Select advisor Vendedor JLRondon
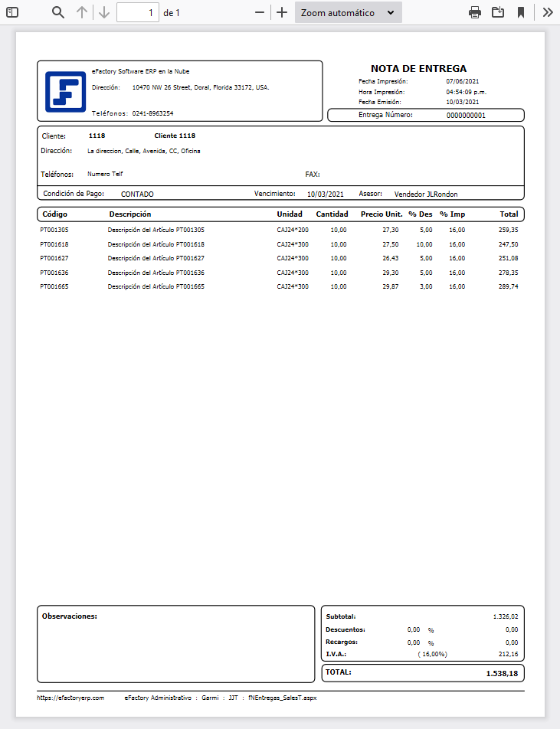Screen dimensions: 560x729 426,195
